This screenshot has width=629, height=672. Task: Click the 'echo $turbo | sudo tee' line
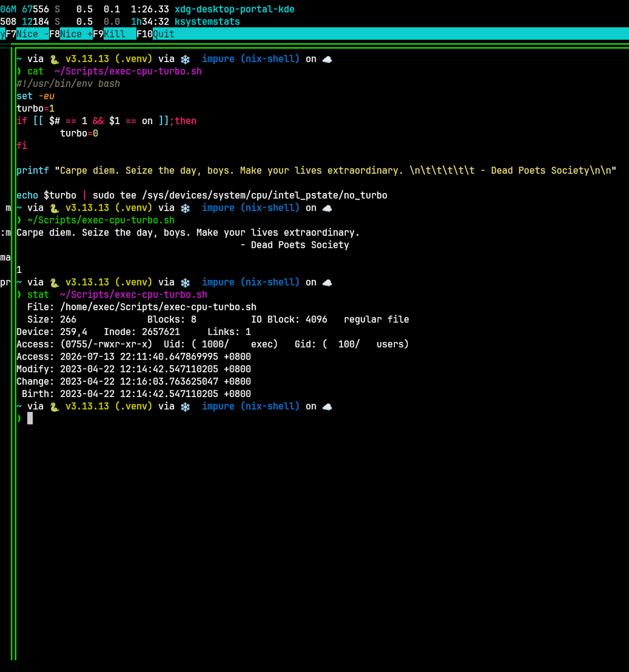202,195
